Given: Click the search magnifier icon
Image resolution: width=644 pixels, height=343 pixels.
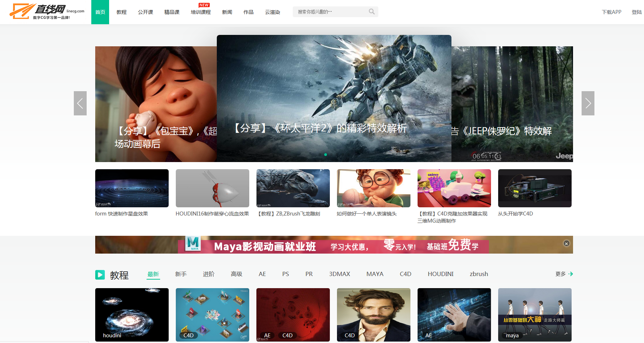Looking at the screenshot, I should [x=372, y=12].
